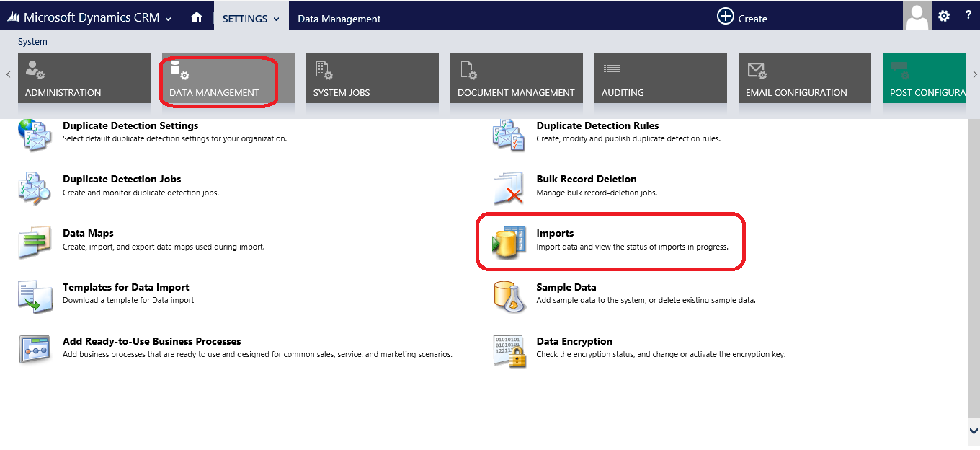Click the Bulk Record Deletion icon
980x450 pixels.
[x=509, y=188]
